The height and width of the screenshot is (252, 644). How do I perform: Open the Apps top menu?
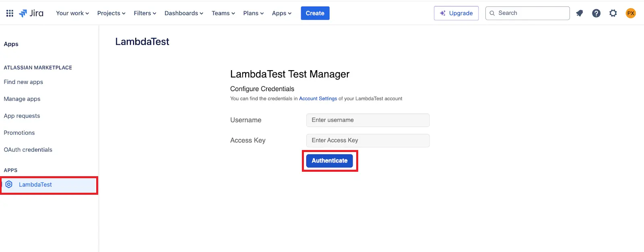(281, 13)
